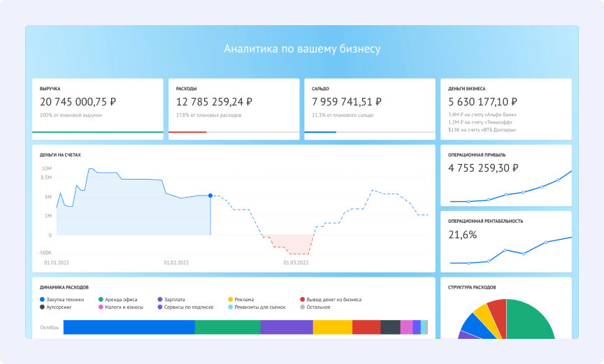Image resolution: width=604 pixels, height=364 pixels.
Task: Click the purple segment of the Октябрь bar
Action: coord(287,327)
